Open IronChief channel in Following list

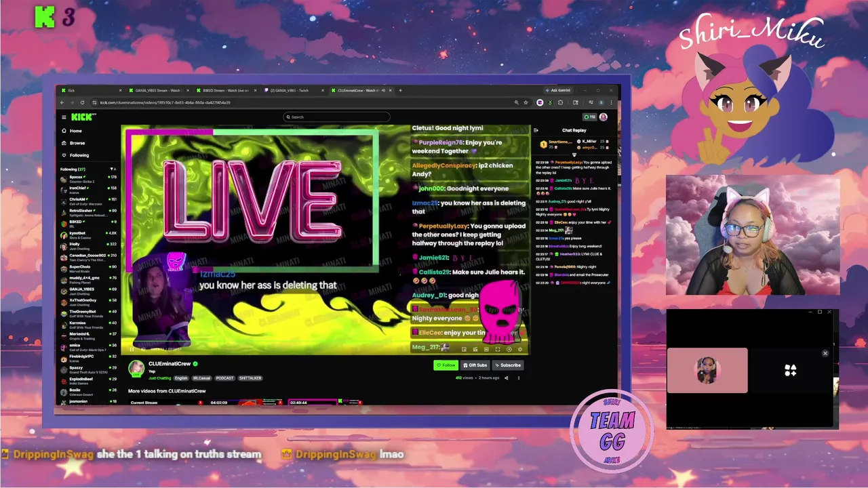pos(88,190)
